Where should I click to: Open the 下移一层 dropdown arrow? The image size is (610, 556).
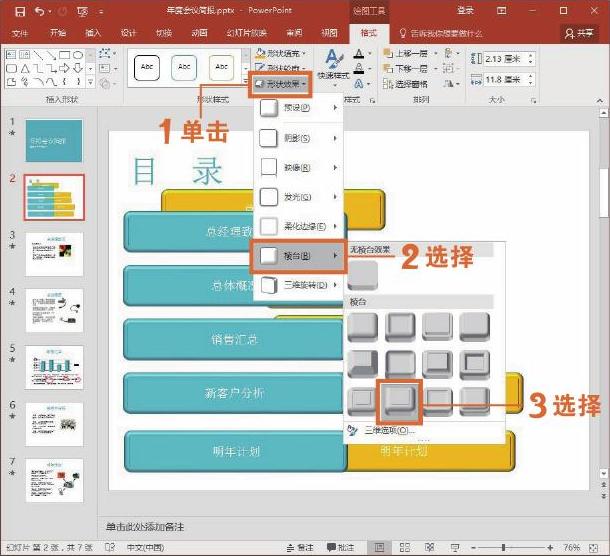point(436,68)
